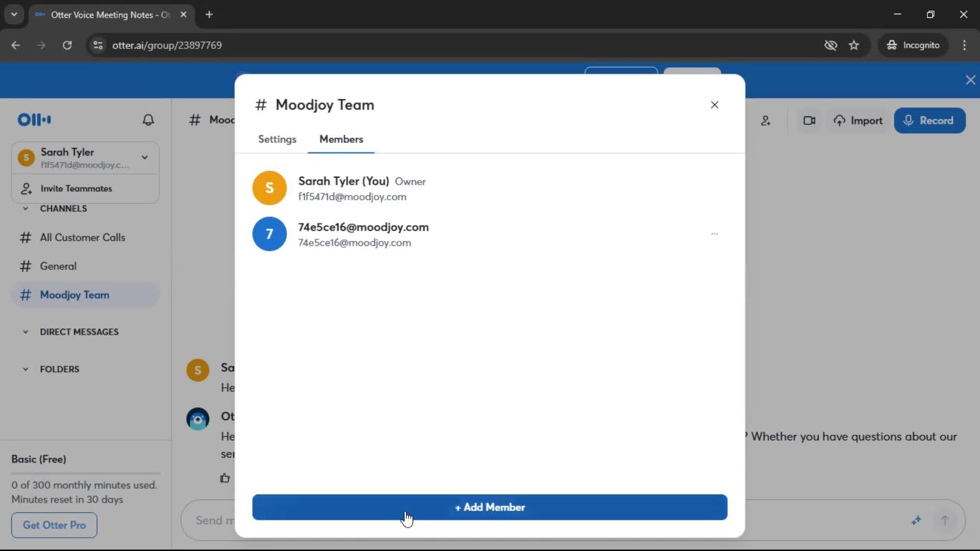Click the AI sparkle icon in message box
The image size is (980, 551).
916,520
